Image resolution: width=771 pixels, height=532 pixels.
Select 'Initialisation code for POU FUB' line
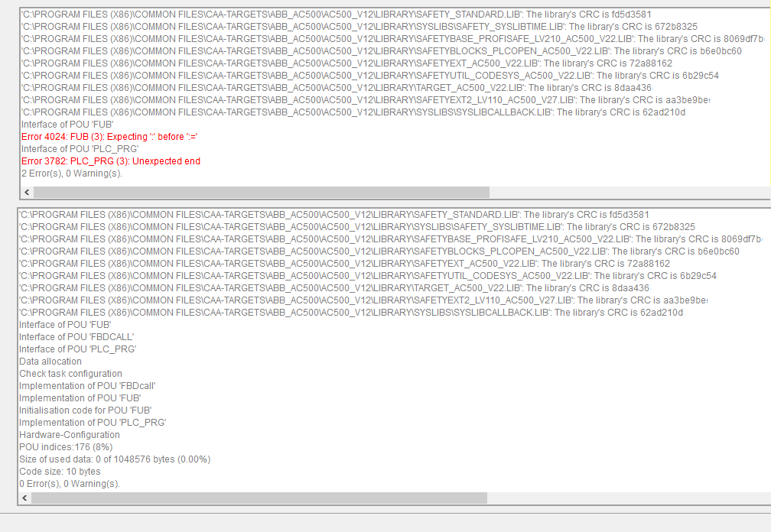click(x=85, y=410)
